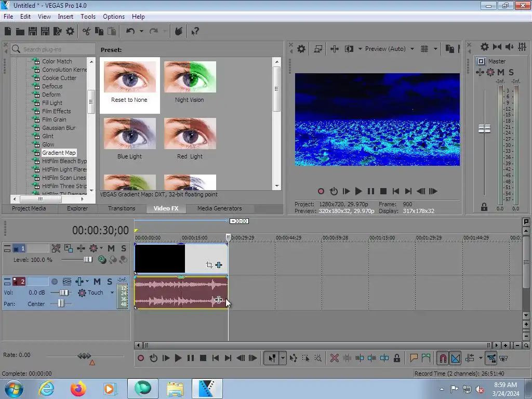532x399 pixels.
Task: Lock the selected event with padlock
Action: coord(396,358)
